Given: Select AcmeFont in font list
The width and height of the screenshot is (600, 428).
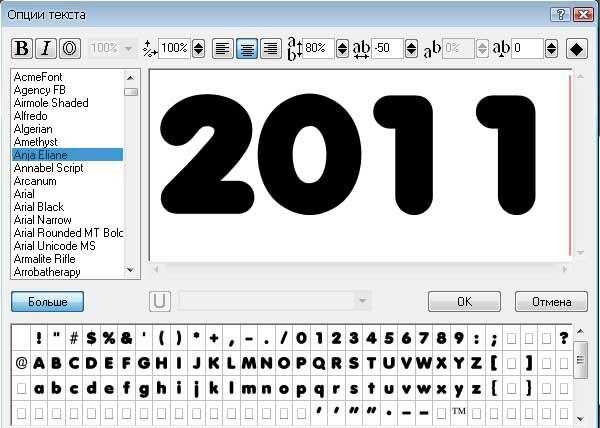Looking at the screenshot, I should 38,77.
